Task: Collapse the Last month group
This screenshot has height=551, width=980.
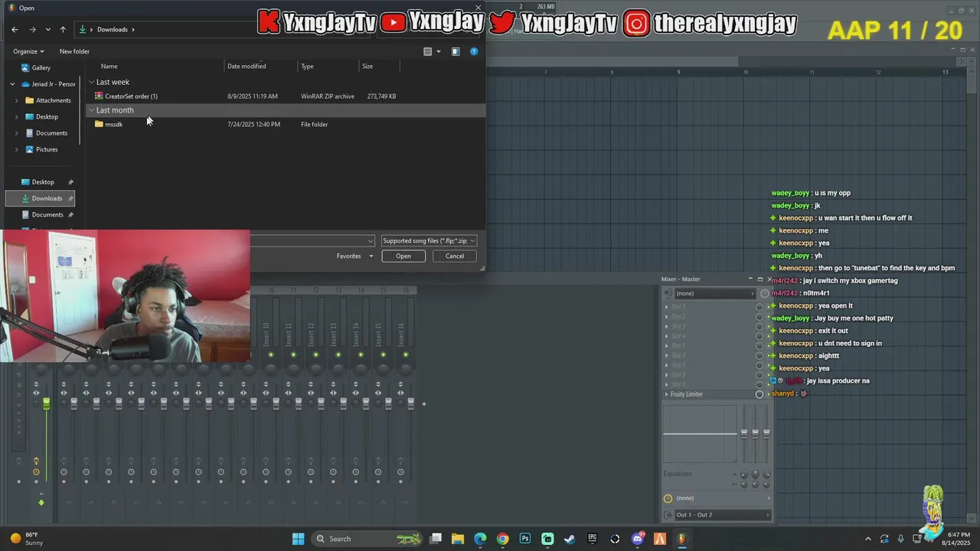Action: 92,110
